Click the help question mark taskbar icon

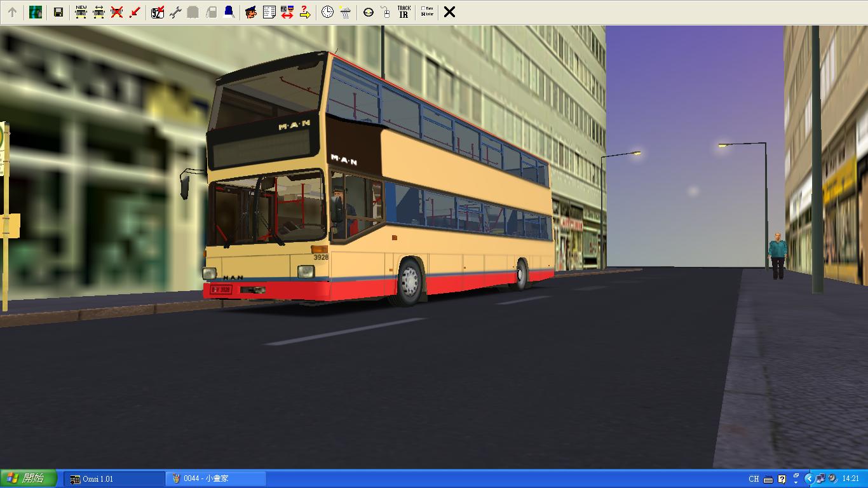click(x=782, y=479)
